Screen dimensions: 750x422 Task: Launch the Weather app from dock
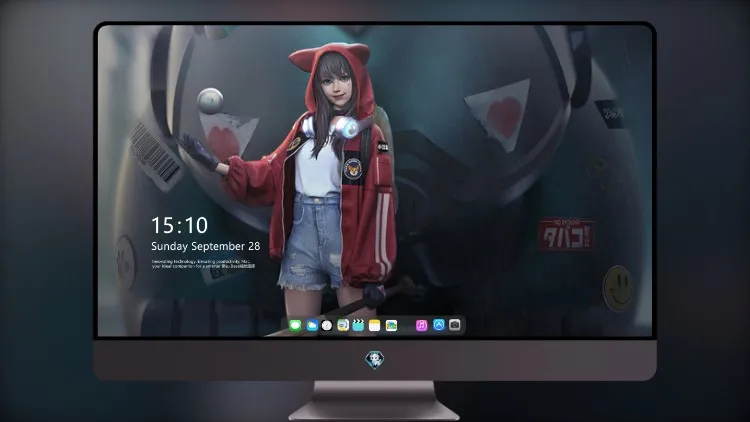pyautogui.click(x=312, y=326)
